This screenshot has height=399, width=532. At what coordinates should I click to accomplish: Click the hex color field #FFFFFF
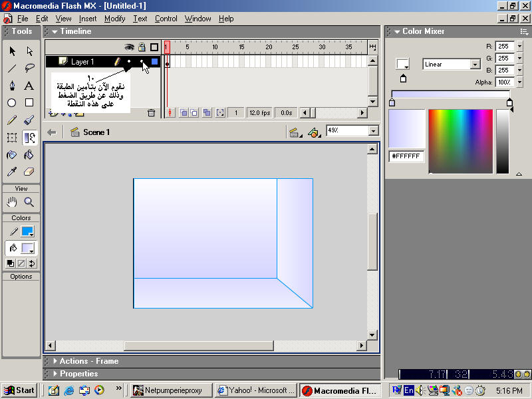click(x=406, y=156)
